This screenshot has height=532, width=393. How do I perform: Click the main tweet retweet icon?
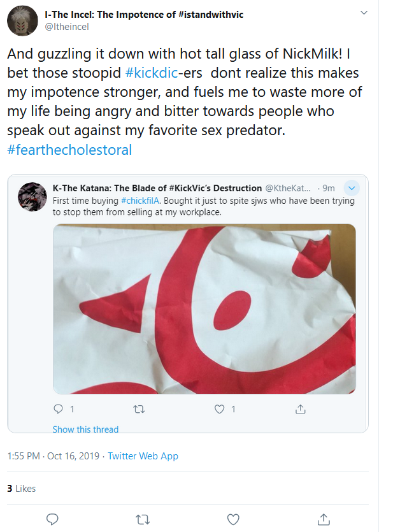[x=143, y=519]
